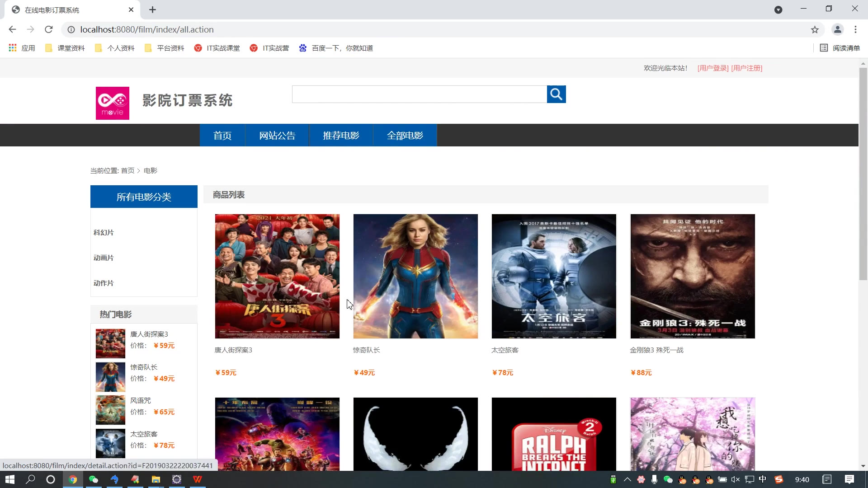Open the pink cherry blossom anime poster
This screenshot has height=488, width=868.
click(693, 434)
